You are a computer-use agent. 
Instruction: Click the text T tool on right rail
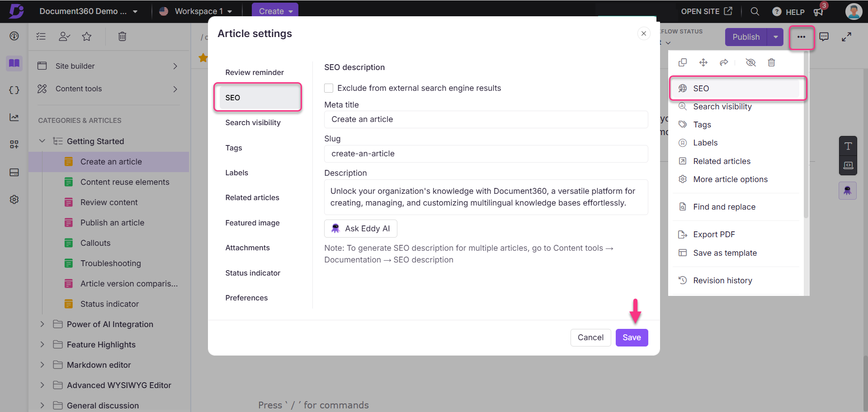tap(848, 146)
